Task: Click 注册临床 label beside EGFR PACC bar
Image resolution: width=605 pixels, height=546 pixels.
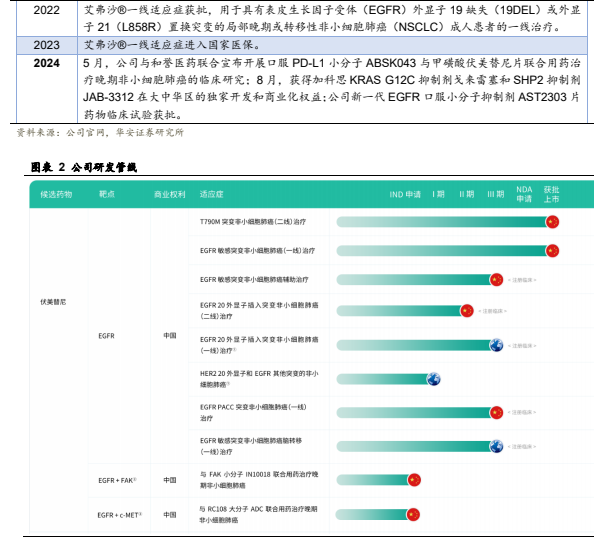Action: pyautogui.click(x=522, y=412)
